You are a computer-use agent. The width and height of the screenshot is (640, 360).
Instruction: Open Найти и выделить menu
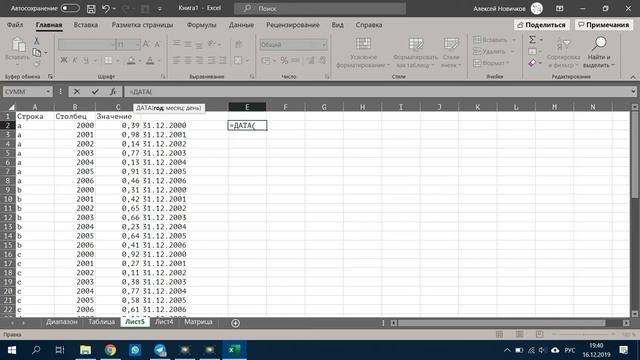[598, 52]
